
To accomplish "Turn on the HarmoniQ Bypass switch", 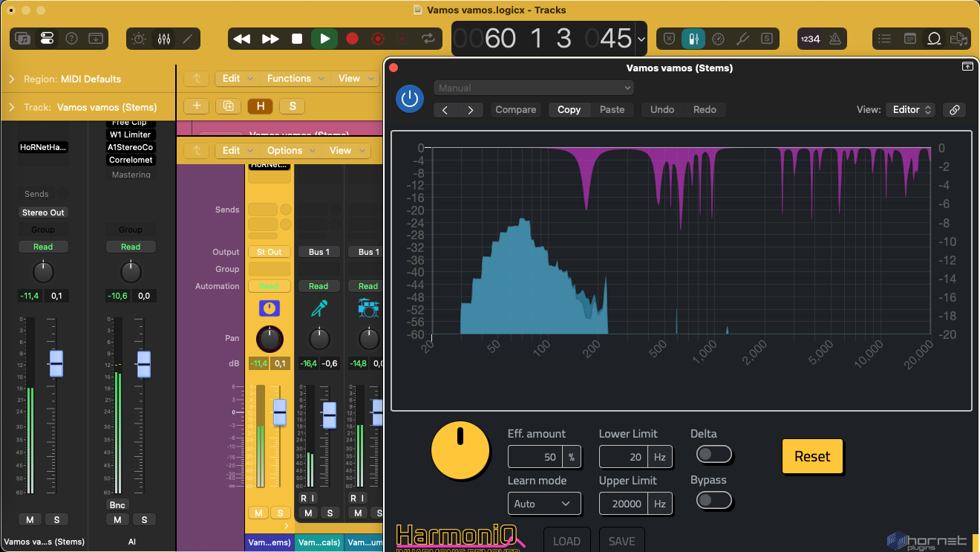I will 713,500.
